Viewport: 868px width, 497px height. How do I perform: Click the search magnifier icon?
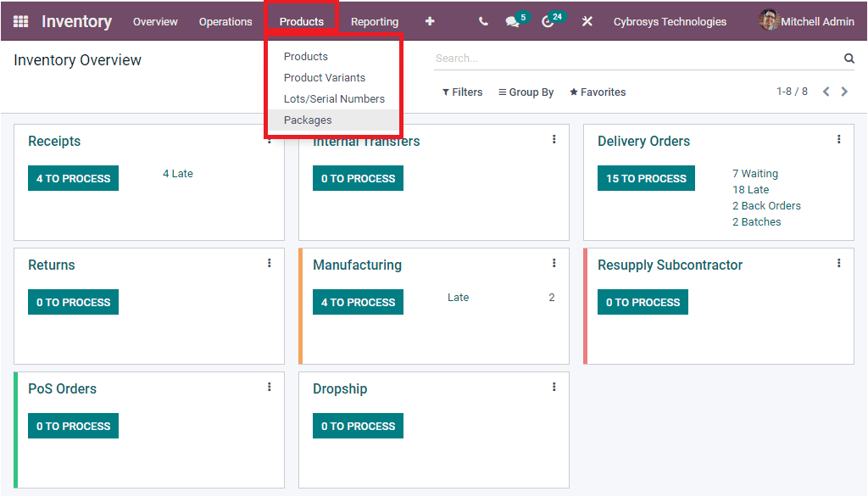point(849,58)
